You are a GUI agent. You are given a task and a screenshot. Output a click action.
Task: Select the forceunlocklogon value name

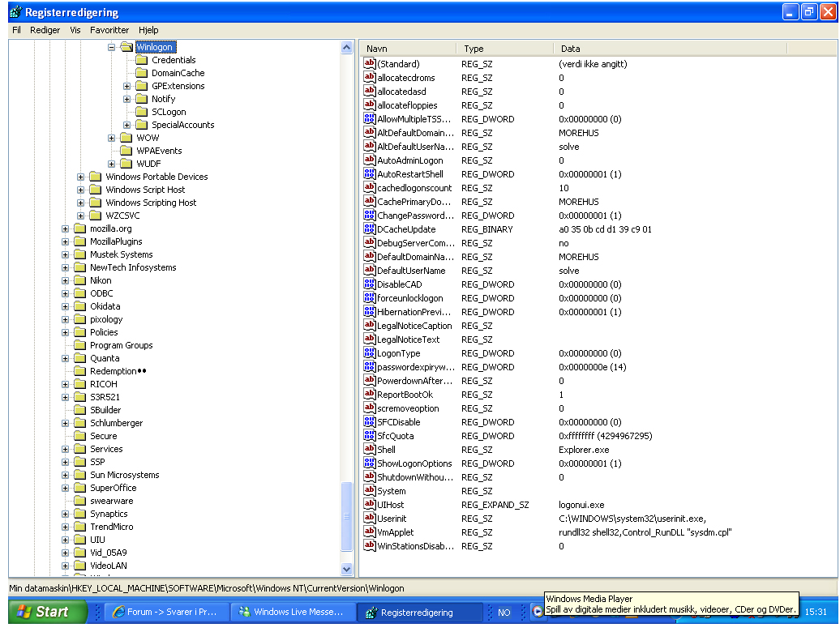(409, 298)
